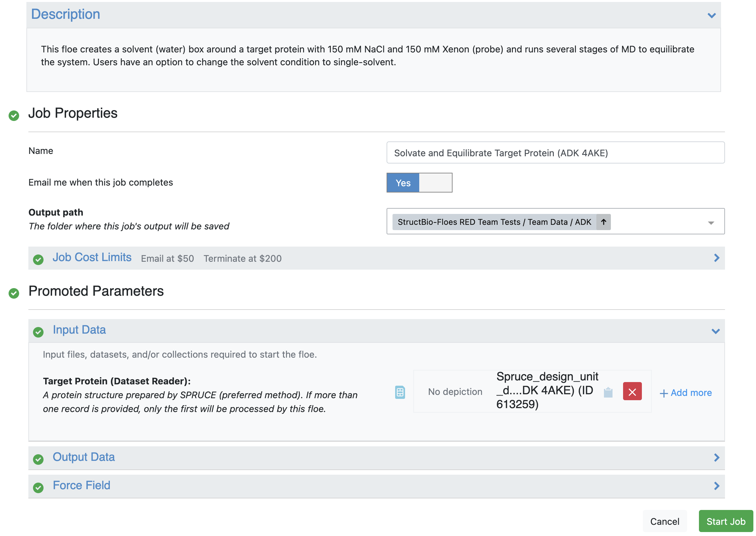This screenshot has height=536, width=756.
Task: Click the dataset table icon beside Target Protein
Action: [x=400, y=392]
